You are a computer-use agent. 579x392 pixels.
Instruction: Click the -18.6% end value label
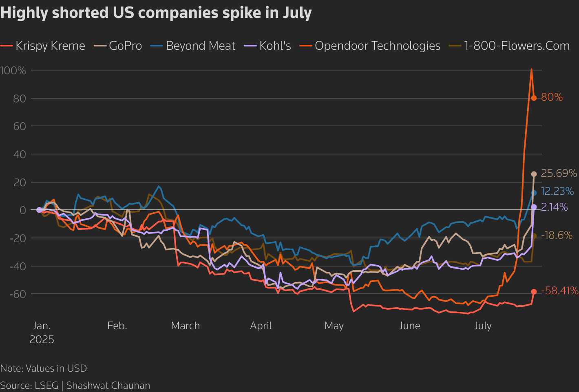[557, 236]
